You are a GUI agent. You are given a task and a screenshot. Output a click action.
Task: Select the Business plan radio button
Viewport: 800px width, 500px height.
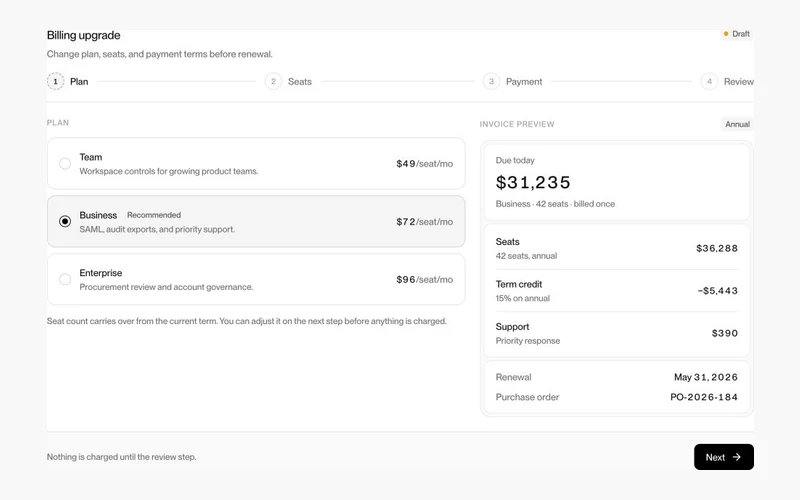coord(65,221)
